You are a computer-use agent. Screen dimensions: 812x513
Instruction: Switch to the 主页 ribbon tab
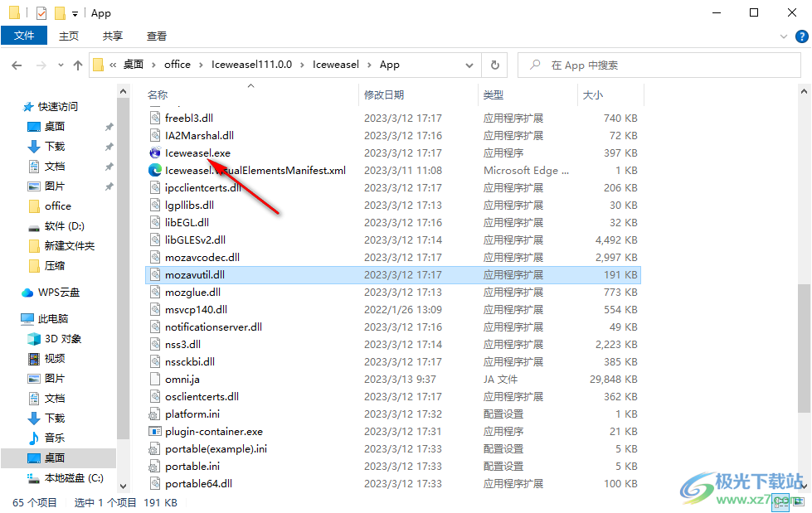coord(68,36)
